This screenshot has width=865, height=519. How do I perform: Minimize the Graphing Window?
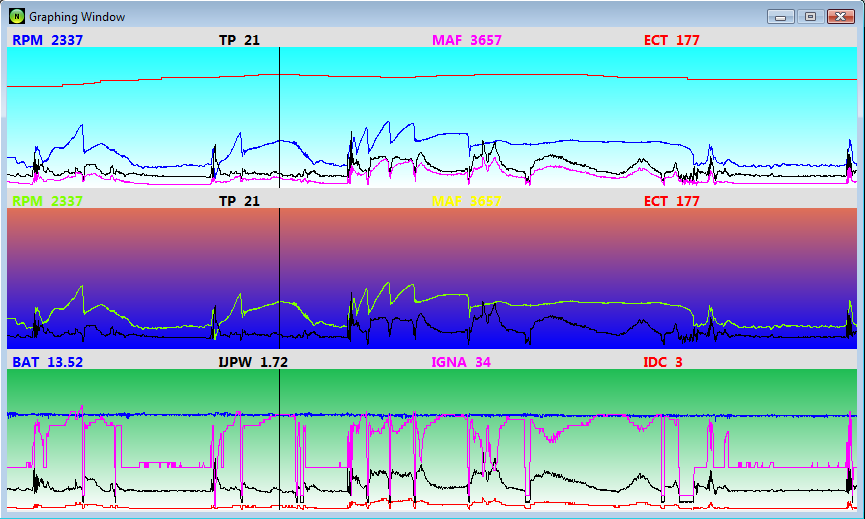pyautogui.click(x=783, y=17)
